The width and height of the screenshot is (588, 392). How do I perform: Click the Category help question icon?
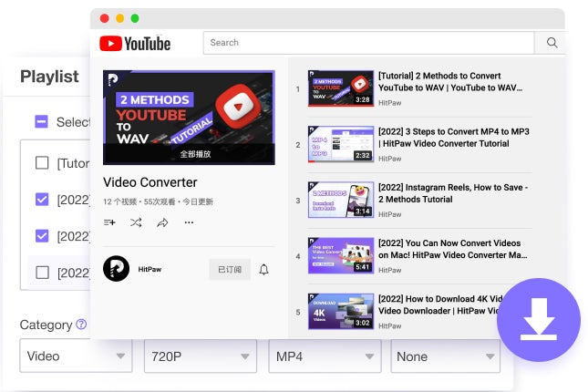coord(81,325)
